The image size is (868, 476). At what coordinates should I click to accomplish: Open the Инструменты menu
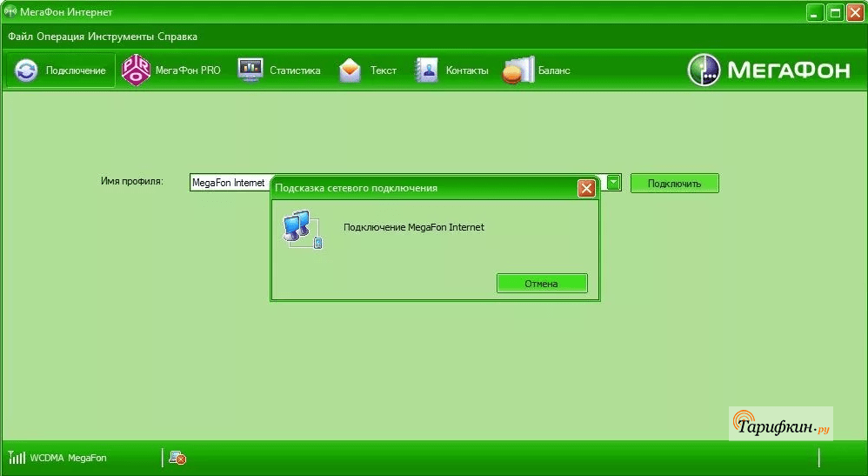tap(121, 37)
